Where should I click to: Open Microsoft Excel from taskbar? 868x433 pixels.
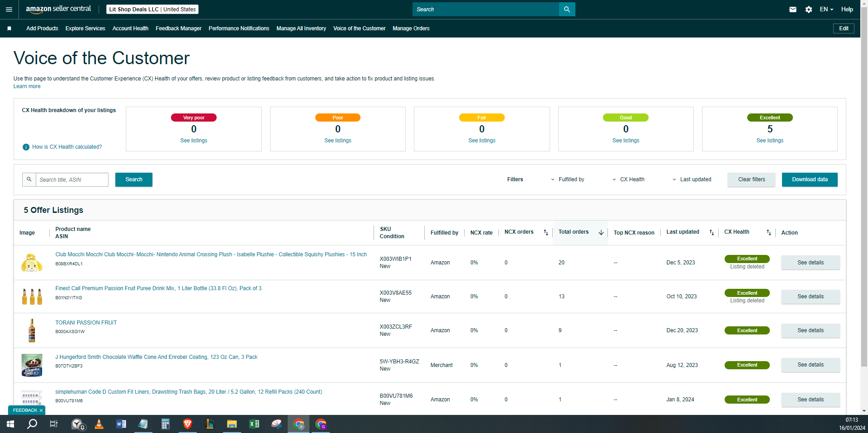click(x=254, y=424)
